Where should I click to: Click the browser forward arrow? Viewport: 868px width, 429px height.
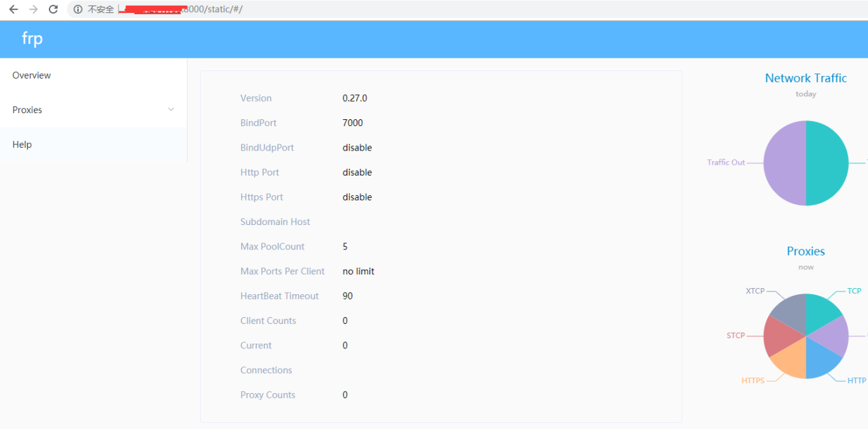33,9
